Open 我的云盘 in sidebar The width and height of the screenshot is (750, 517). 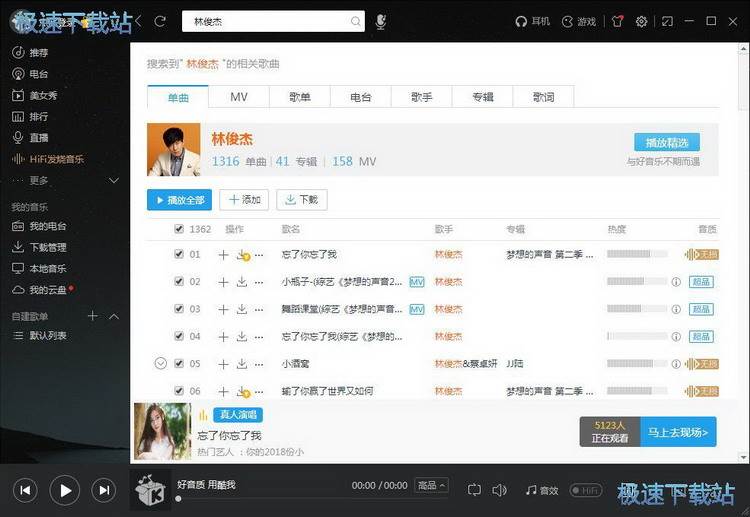pos(39,290)
